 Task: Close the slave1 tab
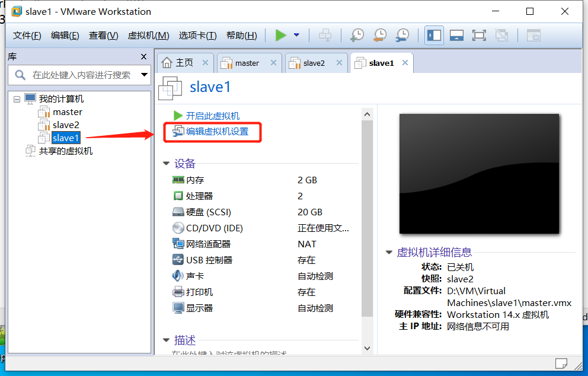coord(405,63)
